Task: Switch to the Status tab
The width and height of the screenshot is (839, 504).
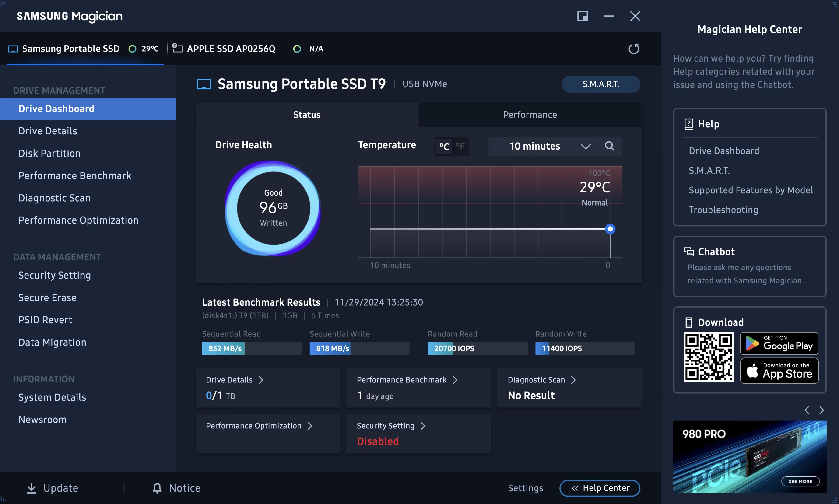Action: [307, 115]
